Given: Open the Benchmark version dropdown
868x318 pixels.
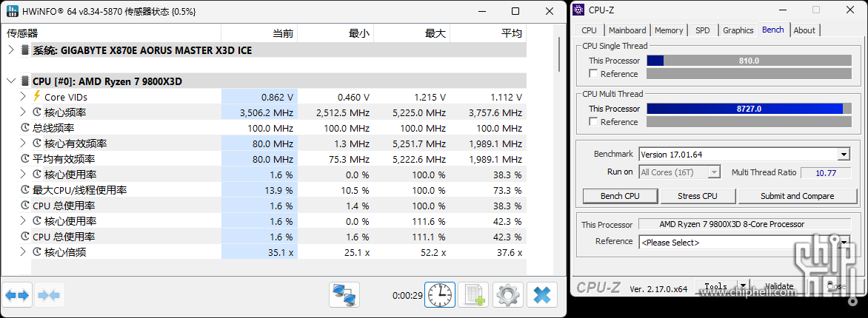Looking at the screenshot, I should (843, 155).
